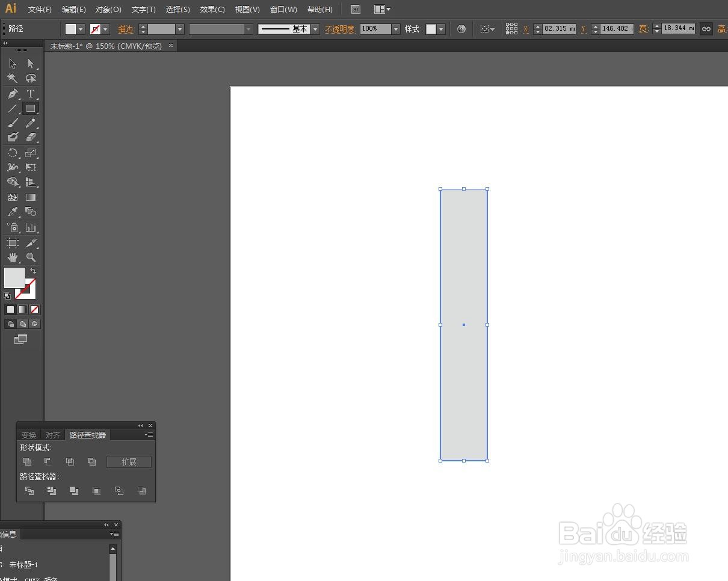This screenshot has height=581, width=728.
Task: Pick the Blob Brush tool
Action: point(13,137)
